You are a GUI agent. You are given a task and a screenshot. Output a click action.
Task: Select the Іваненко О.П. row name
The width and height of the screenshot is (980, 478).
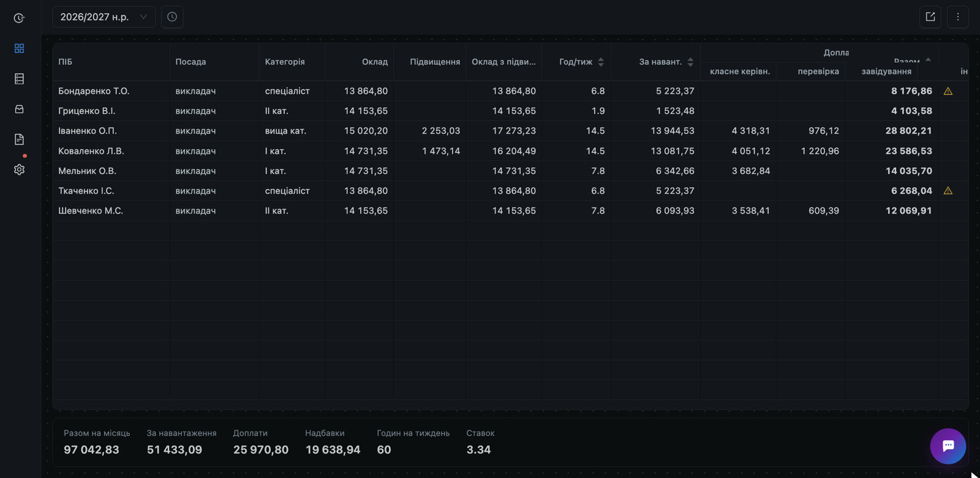tap(88, 131)
